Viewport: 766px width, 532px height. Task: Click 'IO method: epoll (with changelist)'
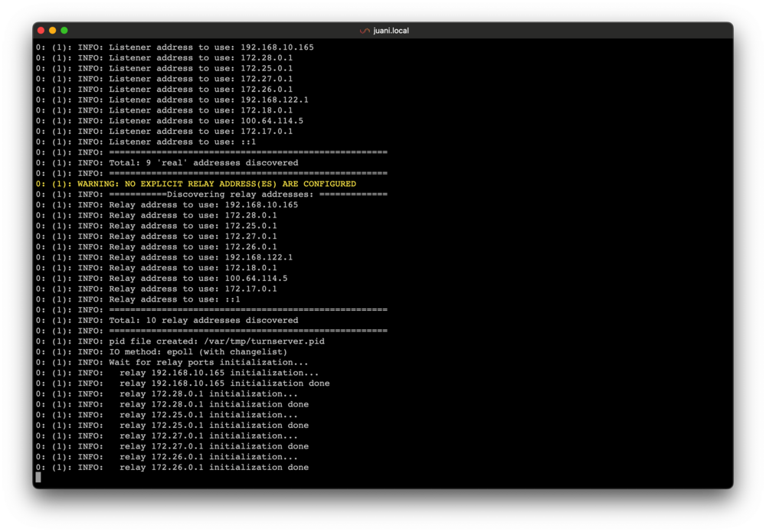(x=198, y=352)
